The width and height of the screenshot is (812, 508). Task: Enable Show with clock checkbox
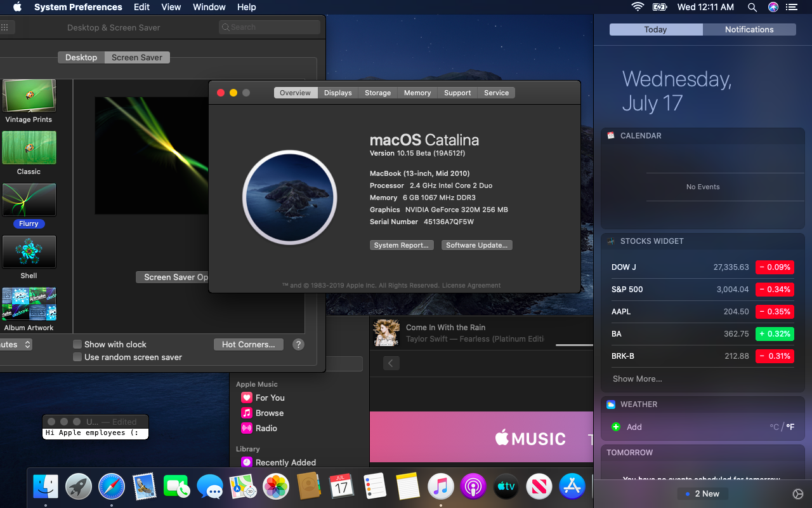click(77, 344)
